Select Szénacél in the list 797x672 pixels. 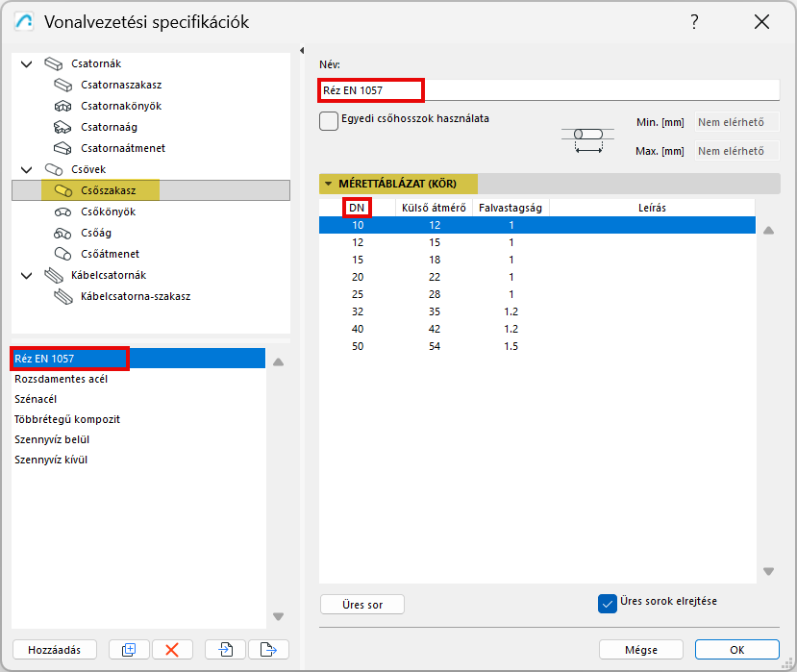[x=138, y=399]
